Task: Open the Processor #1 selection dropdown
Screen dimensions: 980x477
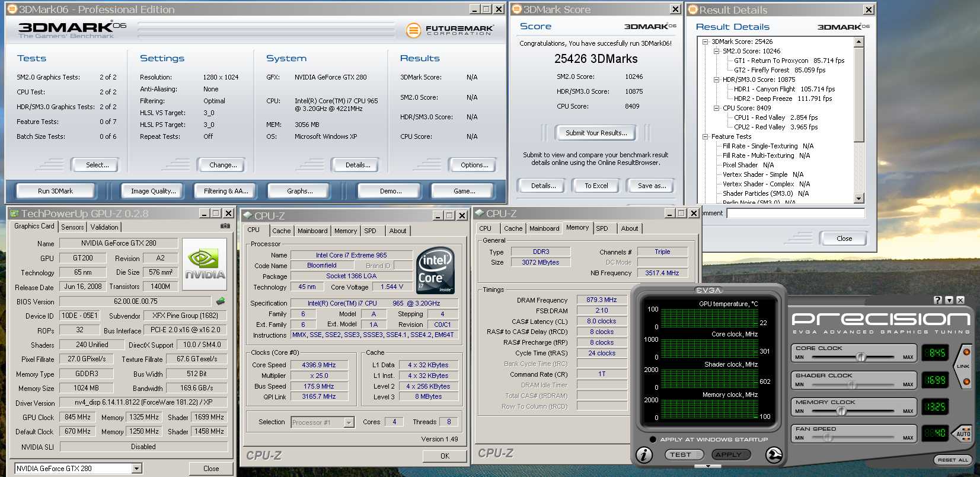Action: (349, 422)
